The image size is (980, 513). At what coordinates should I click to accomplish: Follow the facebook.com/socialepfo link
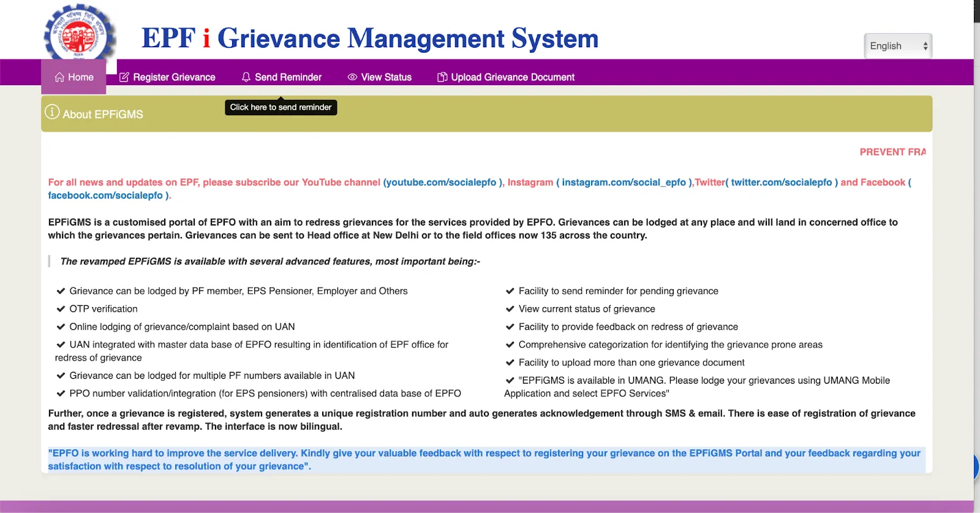105,196
